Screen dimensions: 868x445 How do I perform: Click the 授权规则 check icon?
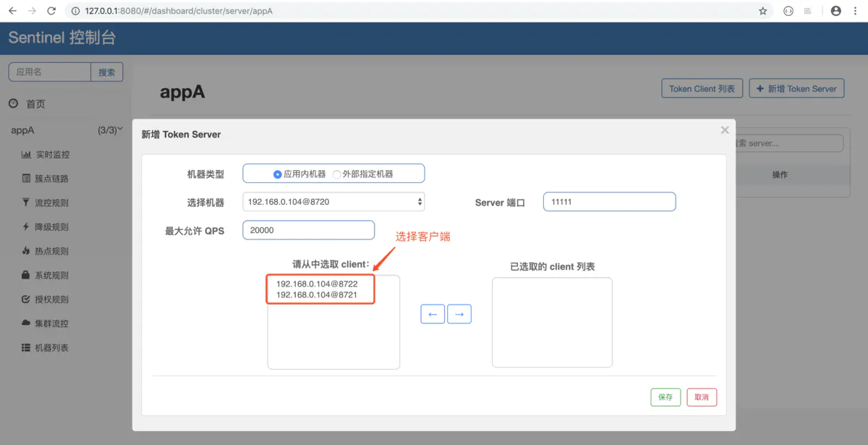[x=26, y=299]
